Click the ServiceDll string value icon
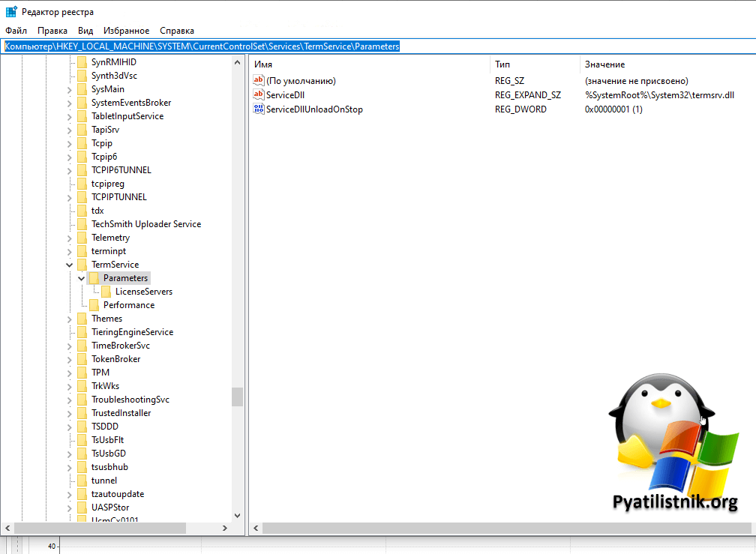 point(259,95)
